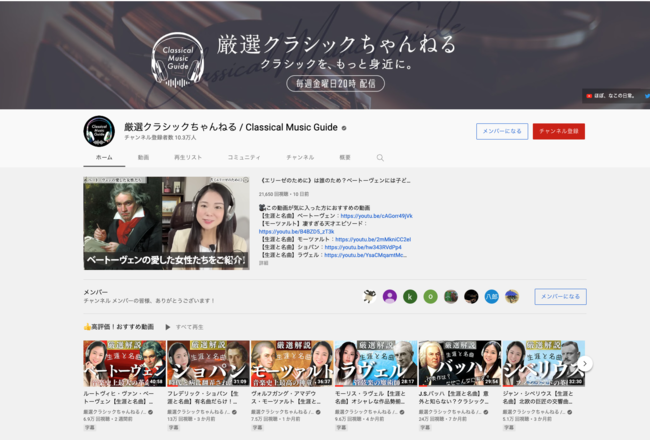Open the ベートーヴェン video thumbnail

[124, 364]
